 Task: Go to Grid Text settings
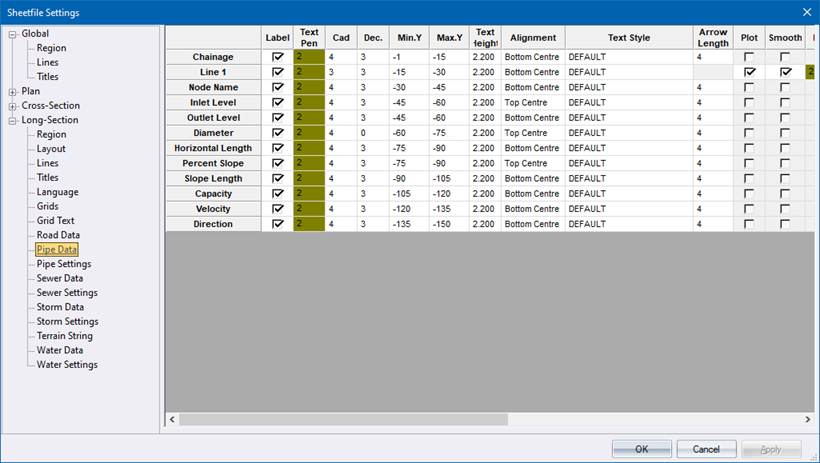tap(56, 221)
